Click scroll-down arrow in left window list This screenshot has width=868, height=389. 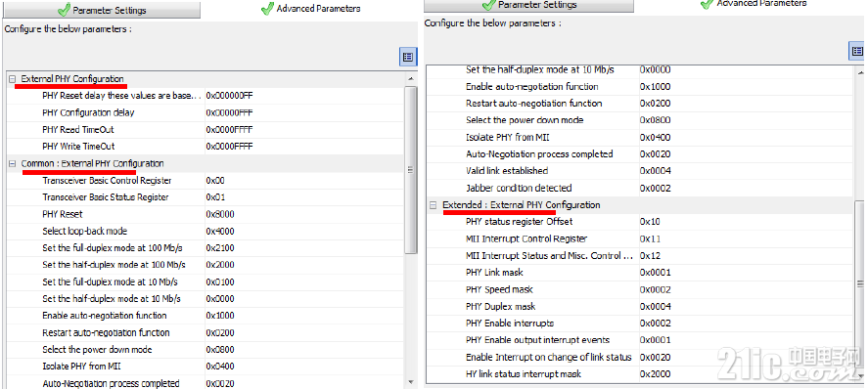tap(410, 382)
